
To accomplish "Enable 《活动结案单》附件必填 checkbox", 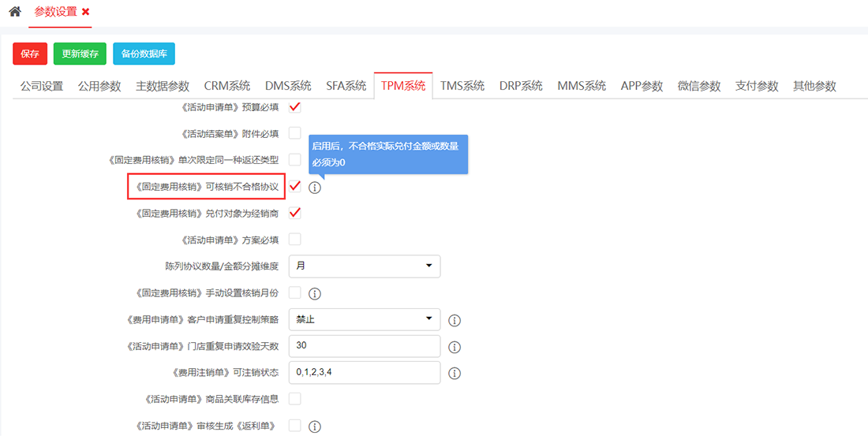I will [295, 133].
